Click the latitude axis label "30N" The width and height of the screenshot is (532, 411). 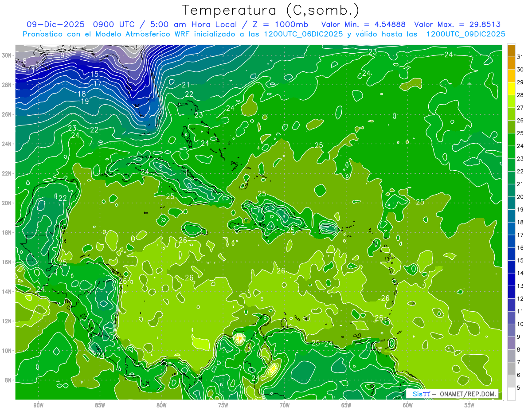click(7, 55)
